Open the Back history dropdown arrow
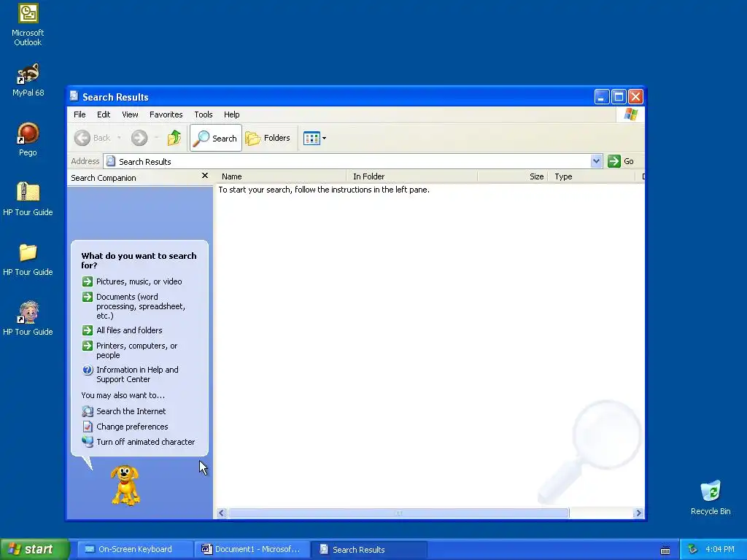Image resolution: width=747 pixels, height=560 pixels. pos(119,138)
